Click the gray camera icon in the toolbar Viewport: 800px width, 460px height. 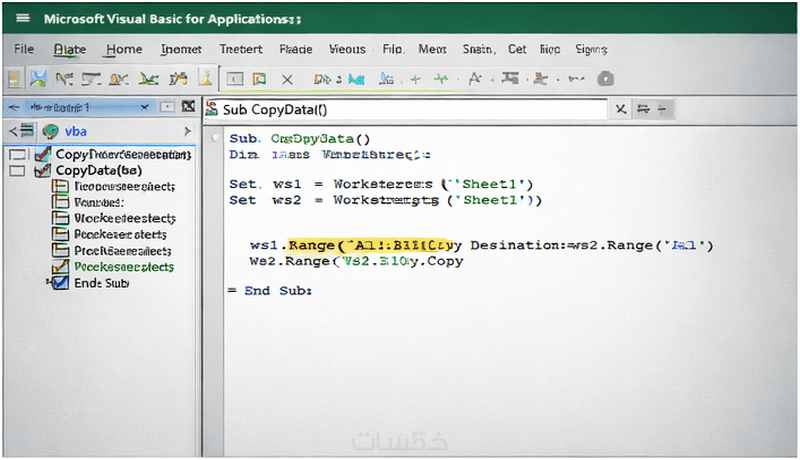(605, 79)
